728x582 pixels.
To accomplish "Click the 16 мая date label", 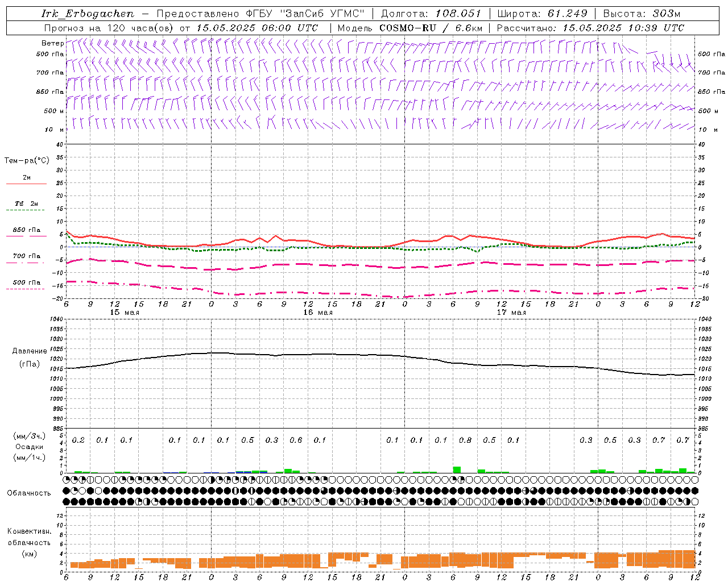I will 318,313.
